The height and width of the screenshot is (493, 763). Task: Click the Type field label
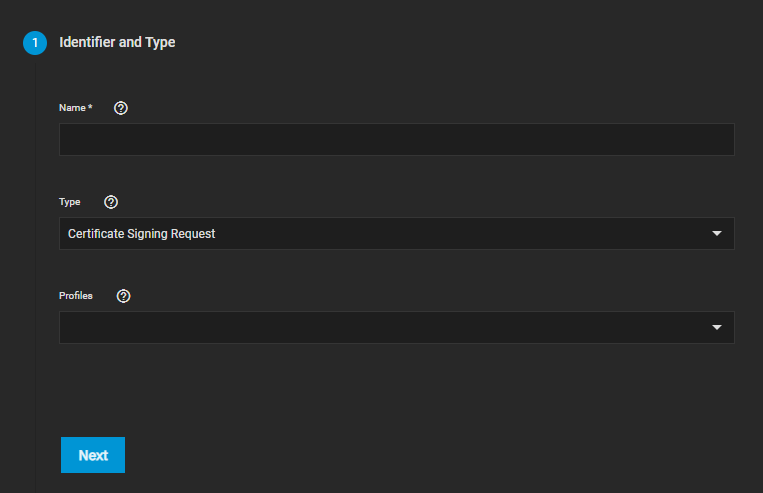pos(69,202)
